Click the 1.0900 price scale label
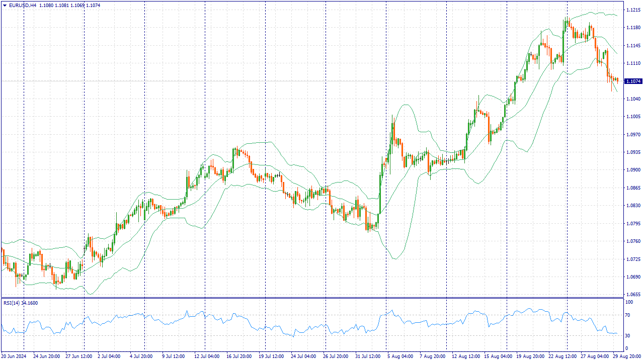Image resolution: width=644 pixels, height=362 pixels. click(633, 170)
